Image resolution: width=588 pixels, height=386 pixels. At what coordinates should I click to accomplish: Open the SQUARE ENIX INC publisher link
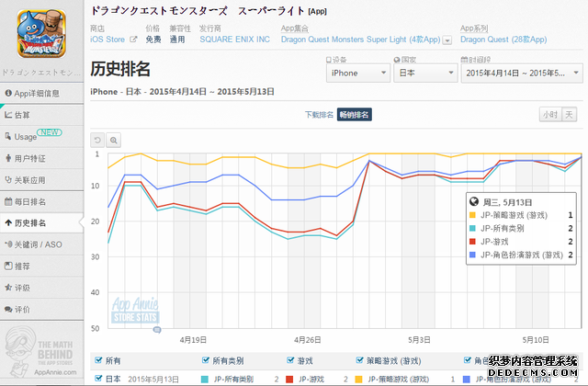[x=235, y=39]
